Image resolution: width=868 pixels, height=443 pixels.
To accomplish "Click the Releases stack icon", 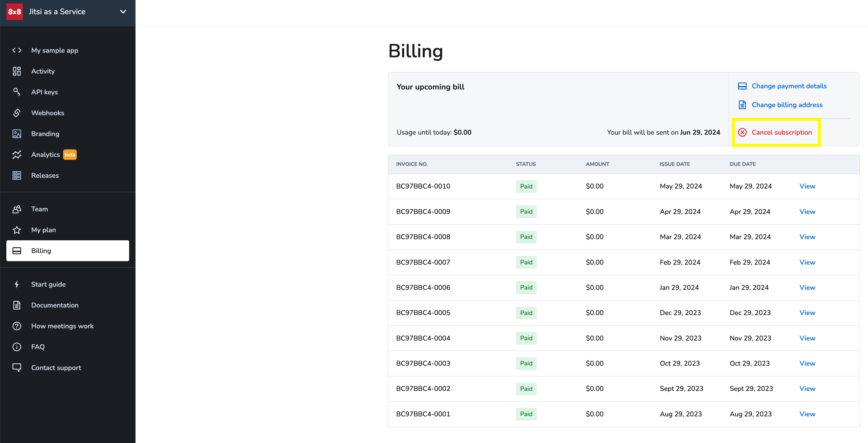I will pyautogui.click(x=17, y=175).
